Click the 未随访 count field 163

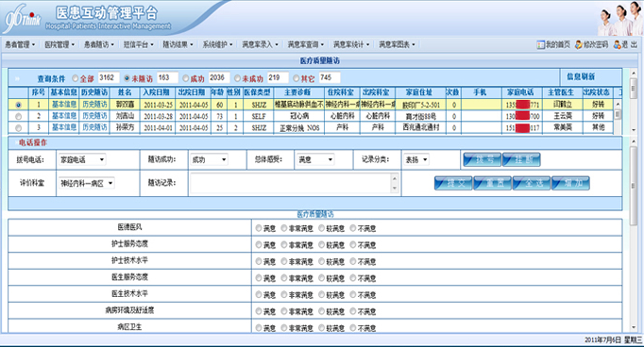click(x=167, y=77)
